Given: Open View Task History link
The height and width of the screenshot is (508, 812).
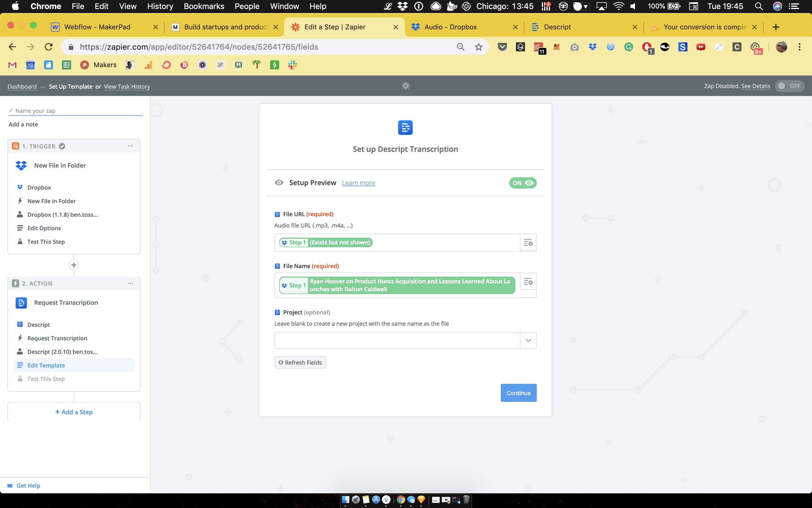Looking at the screenshot, I should [127, 86].
